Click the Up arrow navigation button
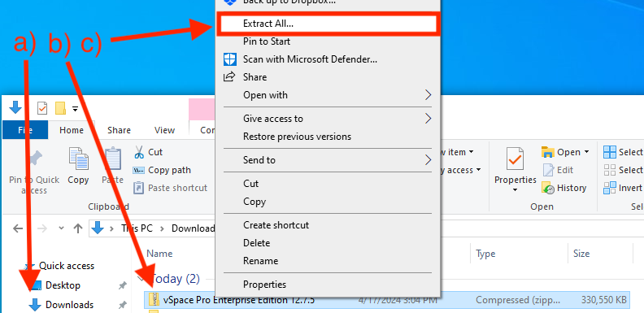 point(78,228)
